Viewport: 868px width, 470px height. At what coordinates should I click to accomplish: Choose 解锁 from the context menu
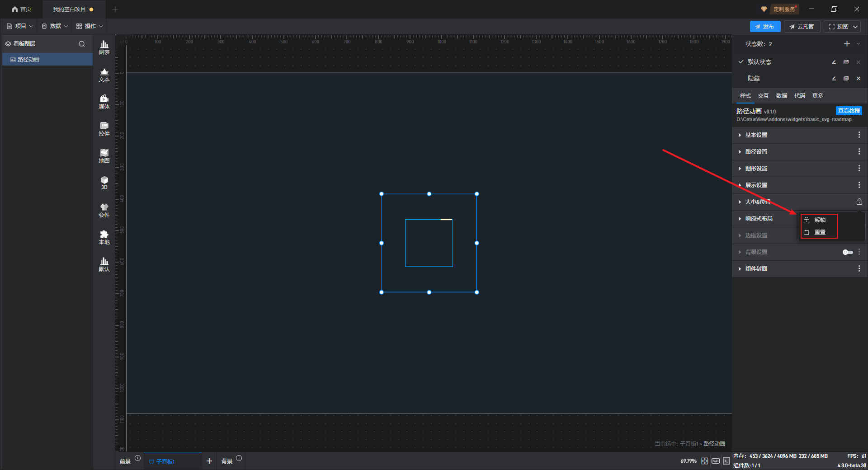[819, 220]
